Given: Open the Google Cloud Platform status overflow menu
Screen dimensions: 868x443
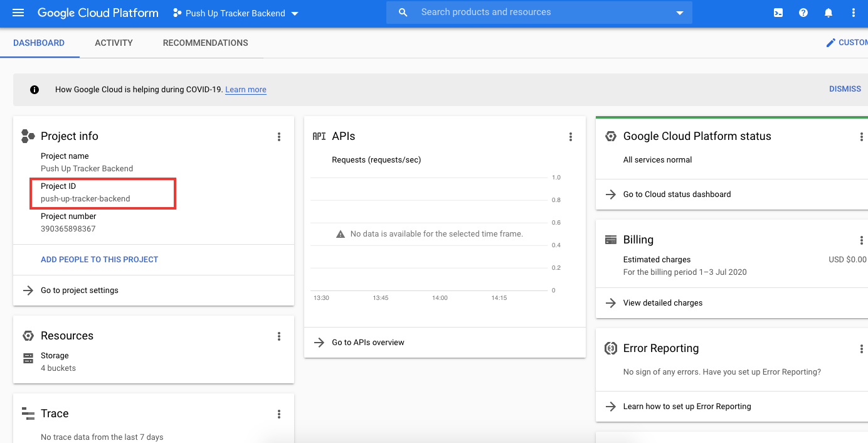Looking at the screenshot, I should [x=862, y=136].
